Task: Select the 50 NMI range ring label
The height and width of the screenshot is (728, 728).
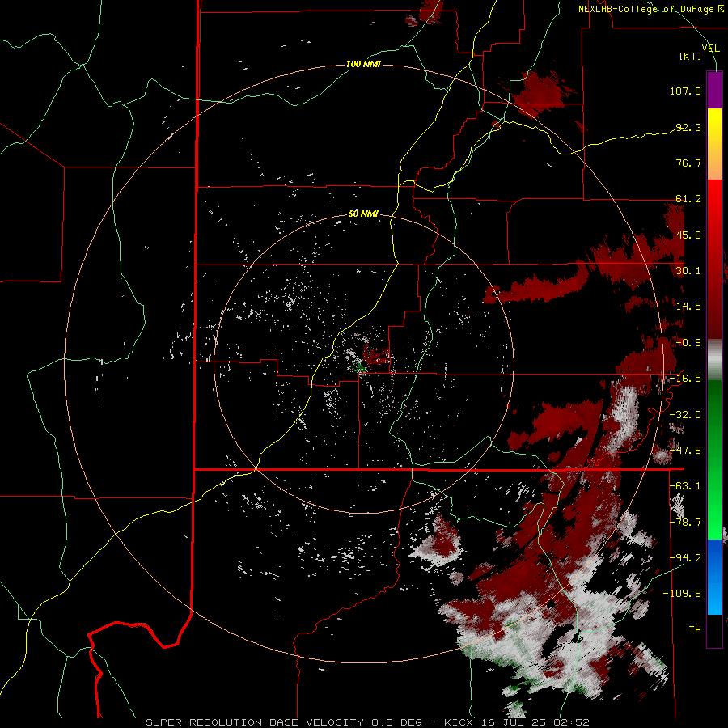Action: coord(363,214)
